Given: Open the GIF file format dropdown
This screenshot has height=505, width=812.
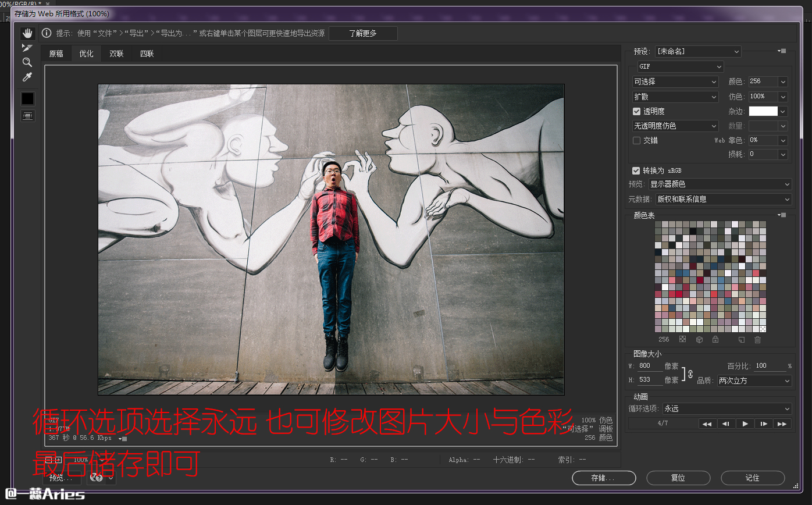Looking at the screenshot, I should pos(680,67).
